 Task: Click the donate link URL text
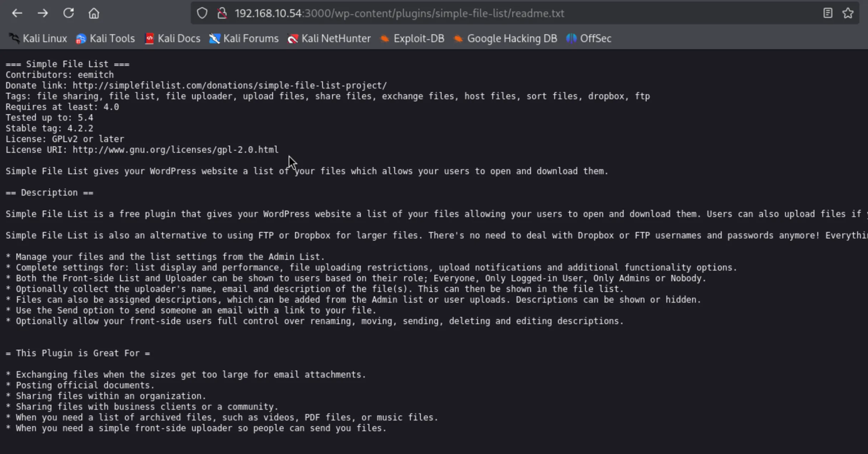(229, 86)
